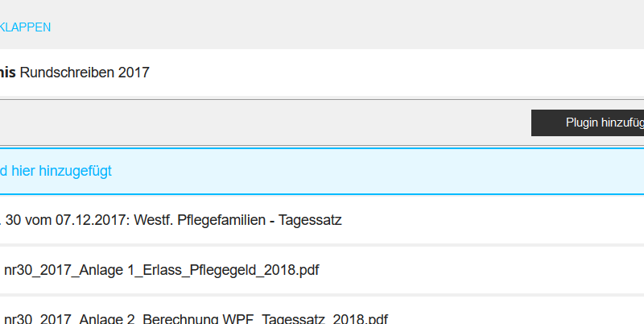Click the blue KLAPPEN link
Viewport: 644px width, 324px height.
click(x=25, y=27)
